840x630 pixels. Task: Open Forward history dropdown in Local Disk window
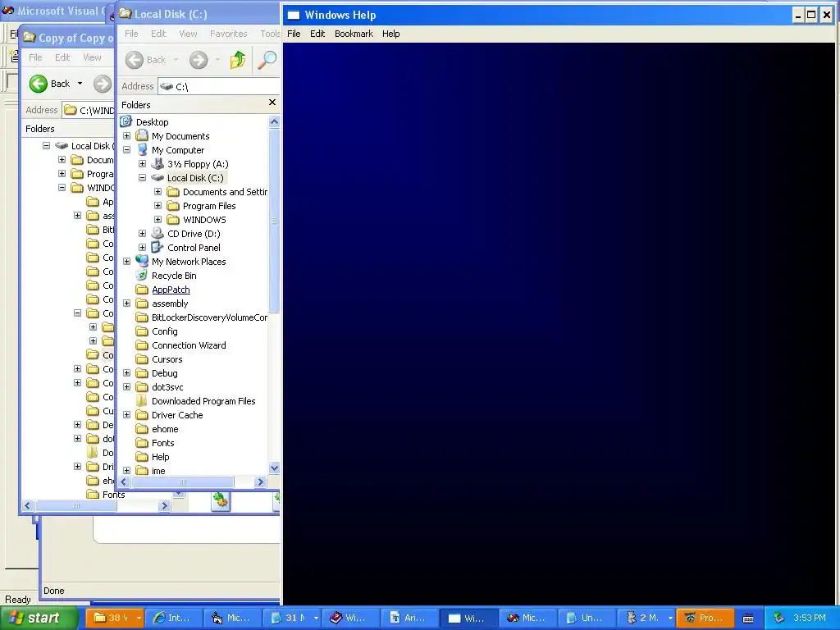click(217, 59)
